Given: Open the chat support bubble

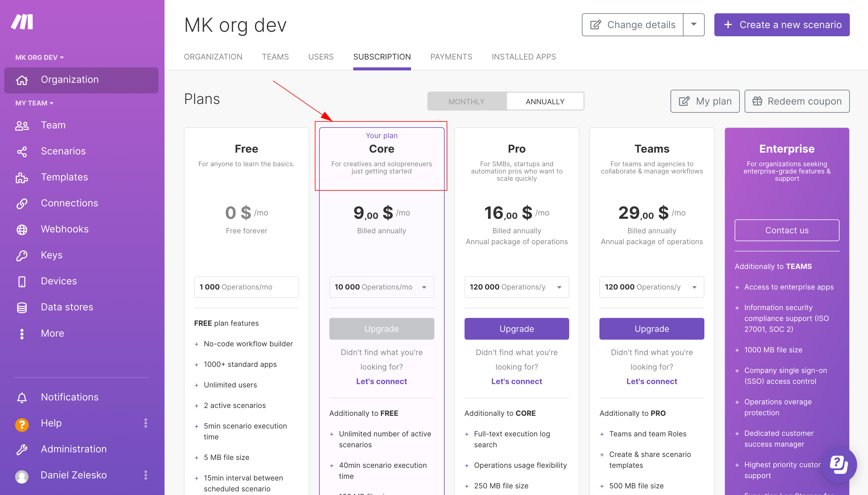Looking at the screenshot, I should pos(838,464).
